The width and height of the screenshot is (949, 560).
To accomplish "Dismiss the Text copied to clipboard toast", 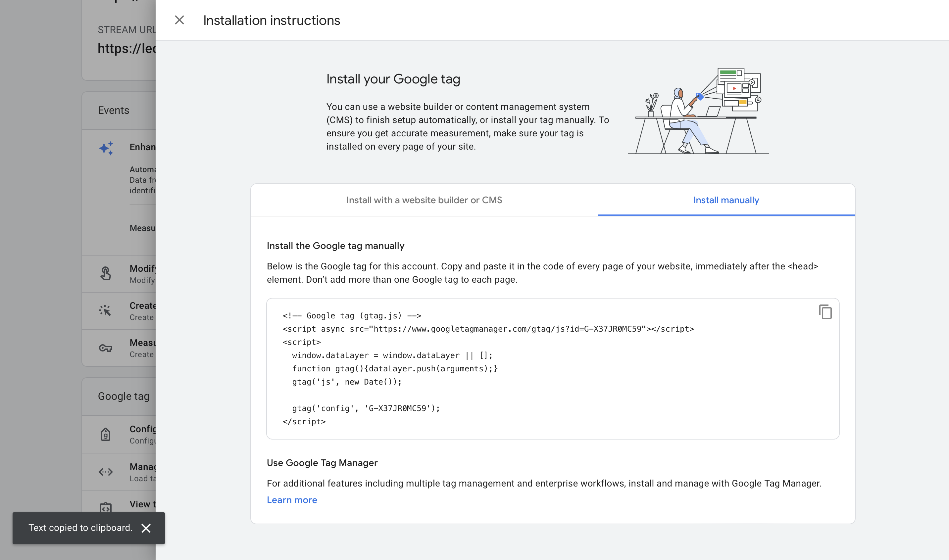I will coord(146,528).
